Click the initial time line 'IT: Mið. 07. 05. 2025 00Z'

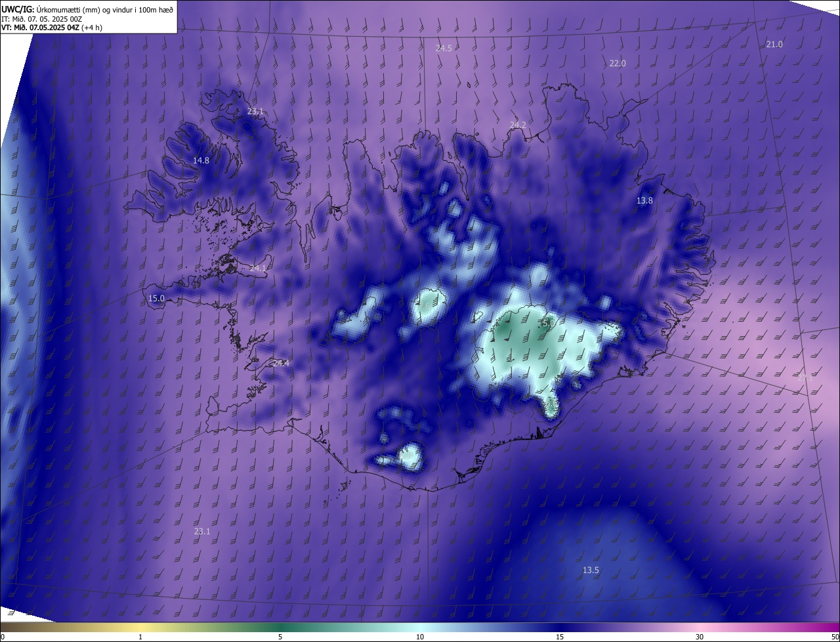(x=41, y=18)
